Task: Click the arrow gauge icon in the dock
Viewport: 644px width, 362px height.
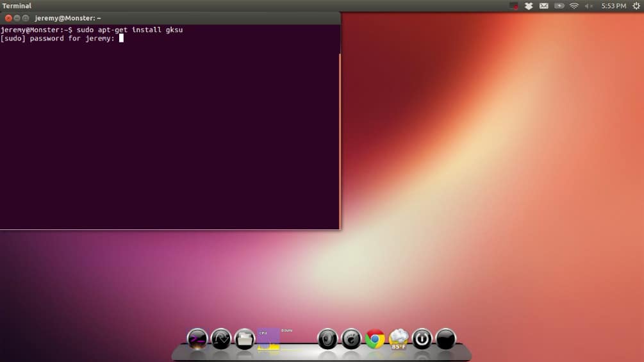Action: click(x=221, y=339)
